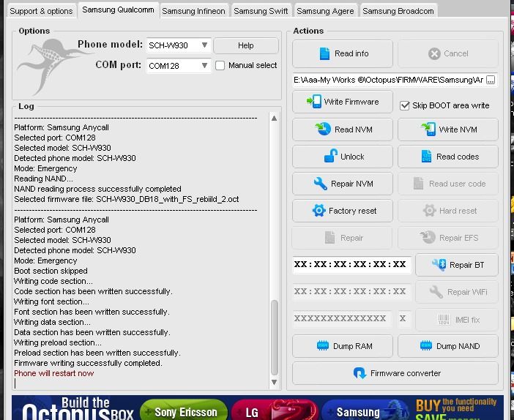Click 'Selected firmware file' log line
Screen dimensions: 514x420
coord(126,199)
